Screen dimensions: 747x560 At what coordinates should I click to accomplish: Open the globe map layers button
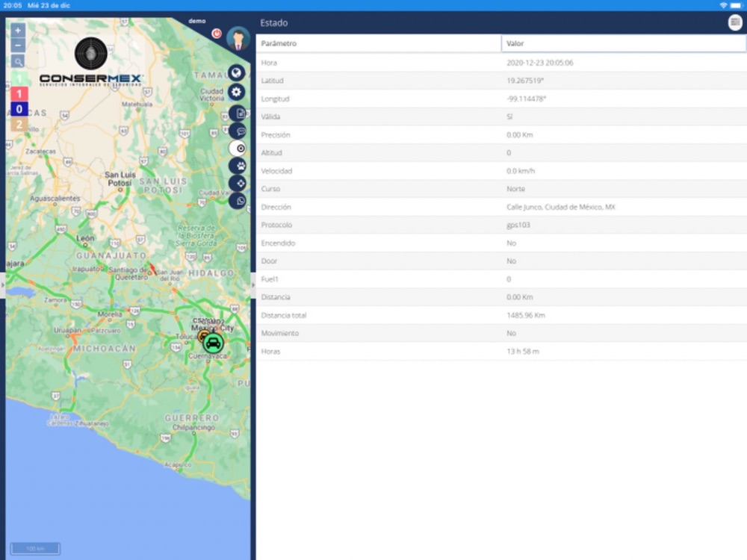point(237,73)
